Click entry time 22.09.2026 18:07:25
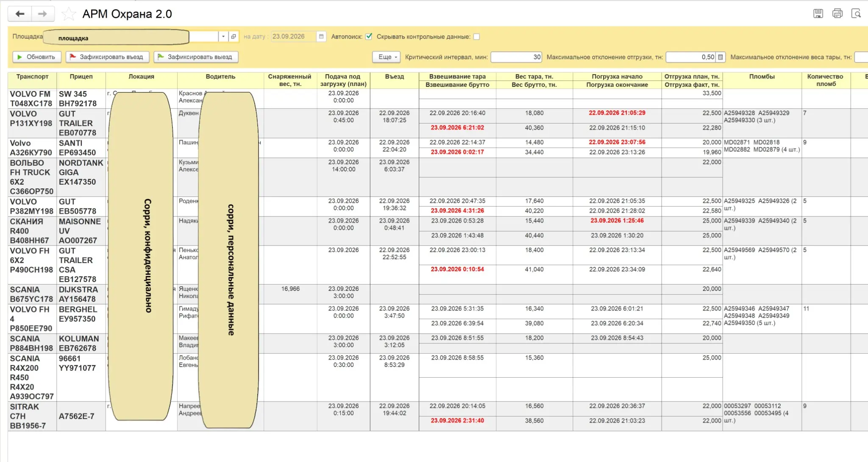Viewport: 868px width, 462px height. click(x=394, y=116)
